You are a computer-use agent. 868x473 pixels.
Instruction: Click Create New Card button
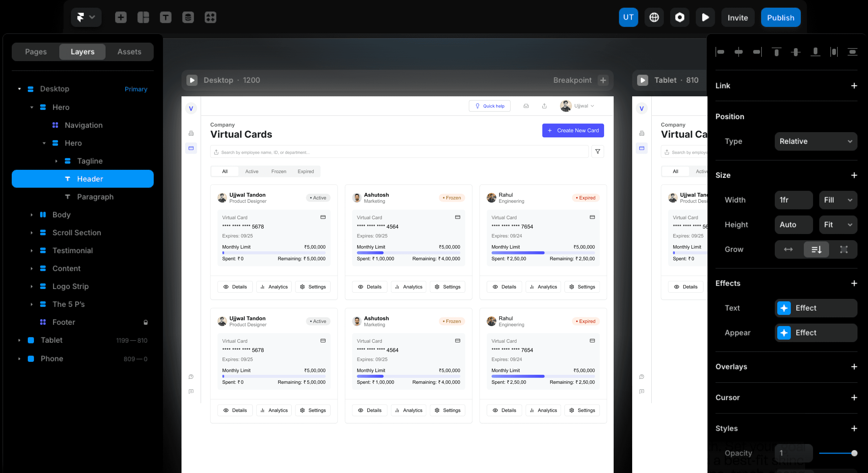click(573, 131)
